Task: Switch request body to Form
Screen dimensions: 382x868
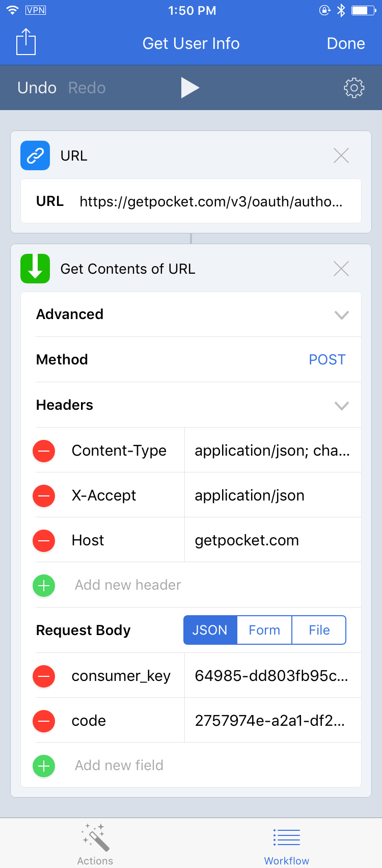Action: pyautogui.click(x=264, y=630)
